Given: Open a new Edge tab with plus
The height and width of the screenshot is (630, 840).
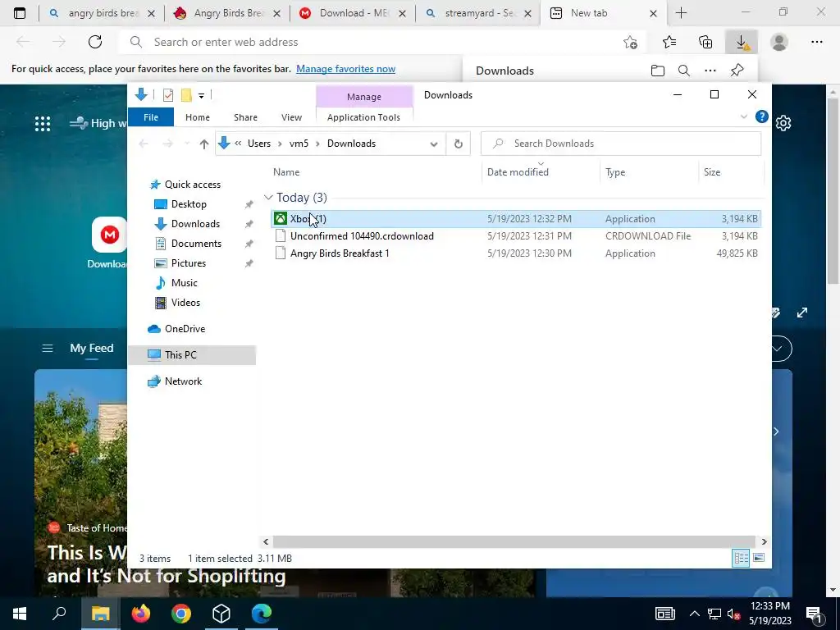Looking at the screenshot, I should [x=681, y=13].
